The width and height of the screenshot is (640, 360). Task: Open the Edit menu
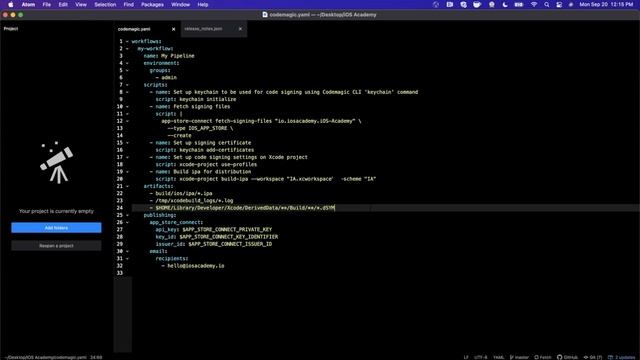[x=63, y=4]
